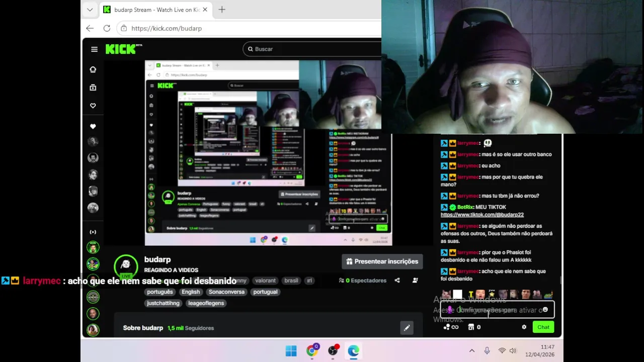Click the share stream icon
The image size is (644, 362).
[x=397, y=281]
